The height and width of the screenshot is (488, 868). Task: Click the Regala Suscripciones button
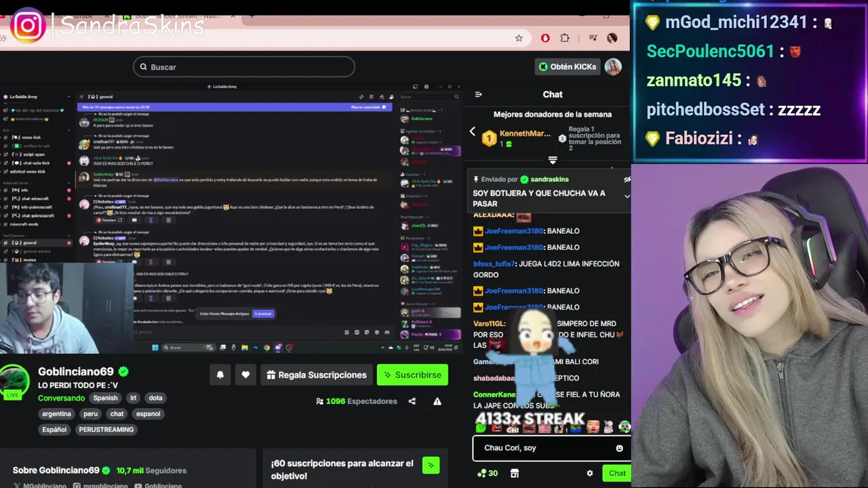click(x=317, y=375)
